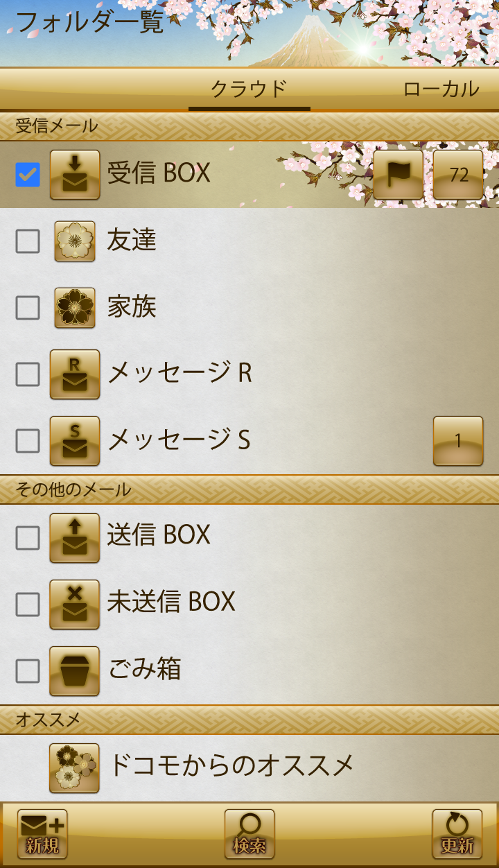The height and width of the screenshot is (868, 499).
Task: Open the 未送信 BOX unsent icon
Action: coord(75,605)
